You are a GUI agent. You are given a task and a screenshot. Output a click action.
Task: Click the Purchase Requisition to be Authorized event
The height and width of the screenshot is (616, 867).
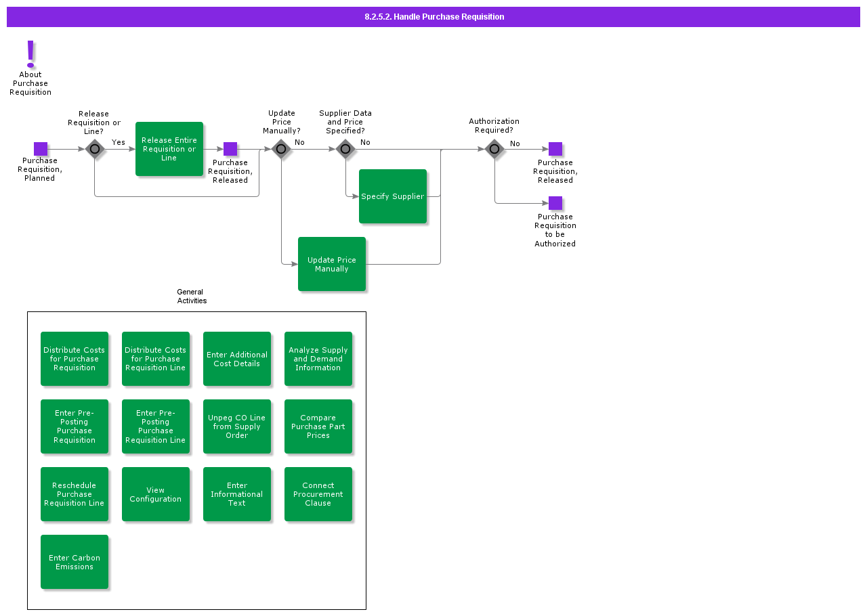click(x=555, y=203)
